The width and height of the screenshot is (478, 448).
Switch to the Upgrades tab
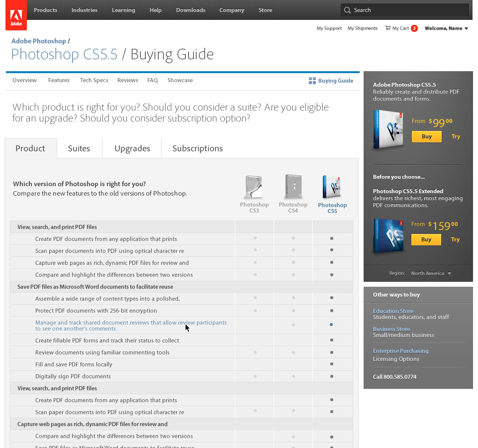point(132,148)
